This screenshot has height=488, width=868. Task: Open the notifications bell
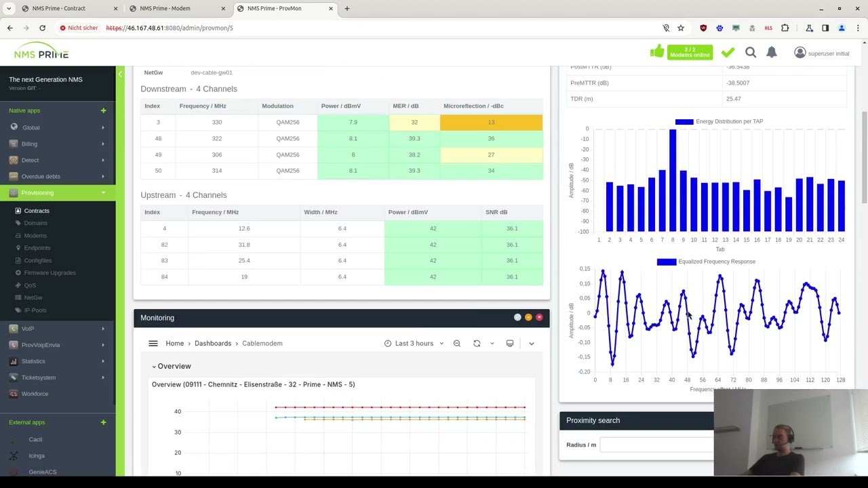point(772,52)
